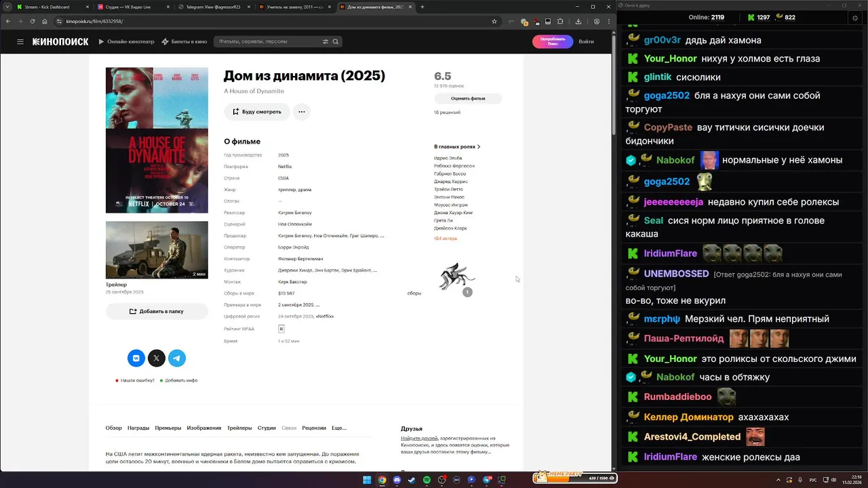Bookmark the page with the star icon

coord(494,21)
